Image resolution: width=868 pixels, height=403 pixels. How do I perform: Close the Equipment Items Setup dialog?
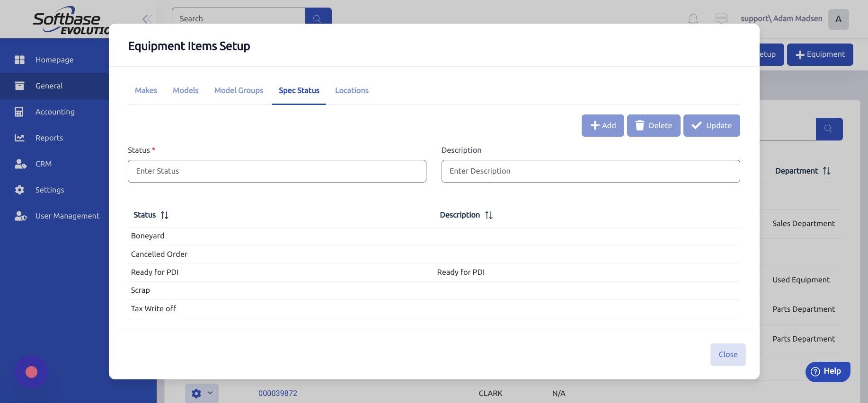coord(728,354)
